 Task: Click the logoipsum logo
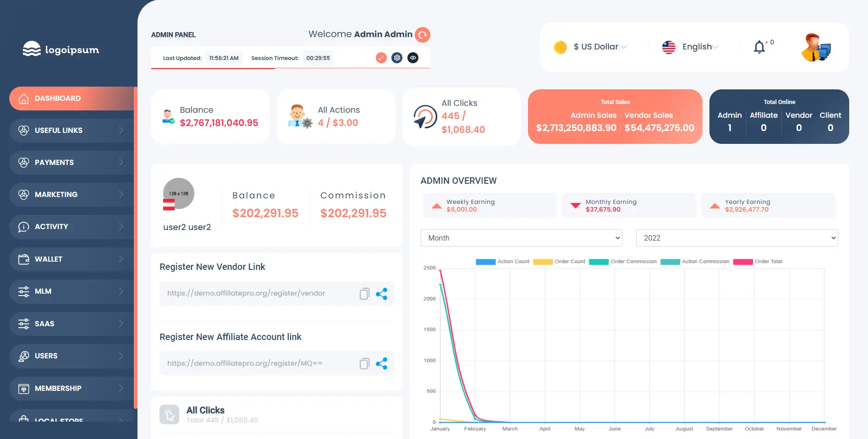pyautogui.click(x=61, y=49)
